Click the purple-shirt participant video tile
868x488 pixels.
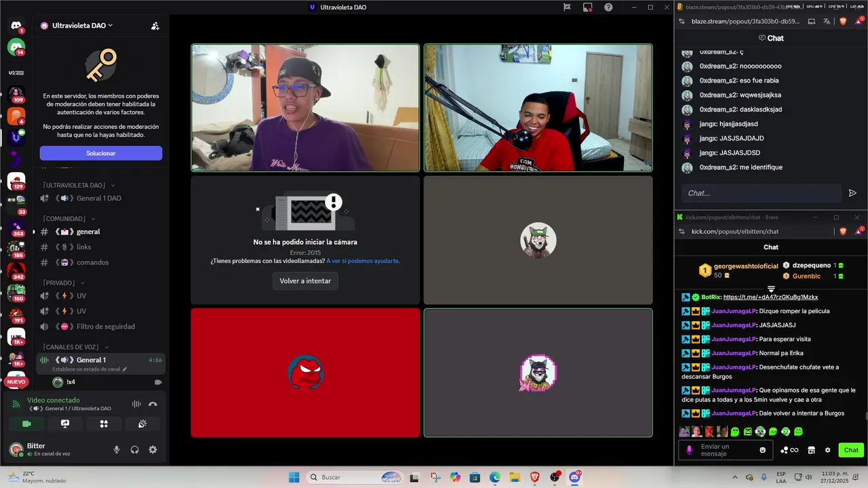coord(305,108)
